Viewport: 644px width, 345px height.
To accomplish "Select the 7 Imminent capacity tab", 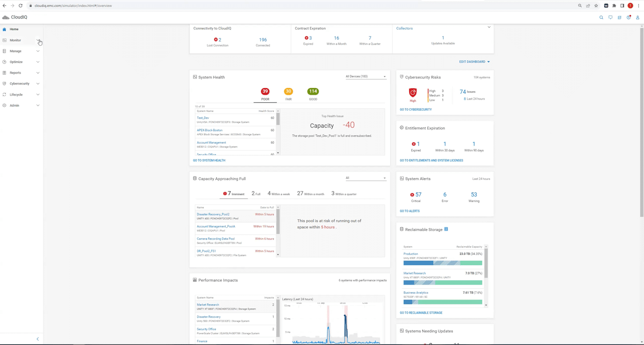I will click(x=234, y=194).
